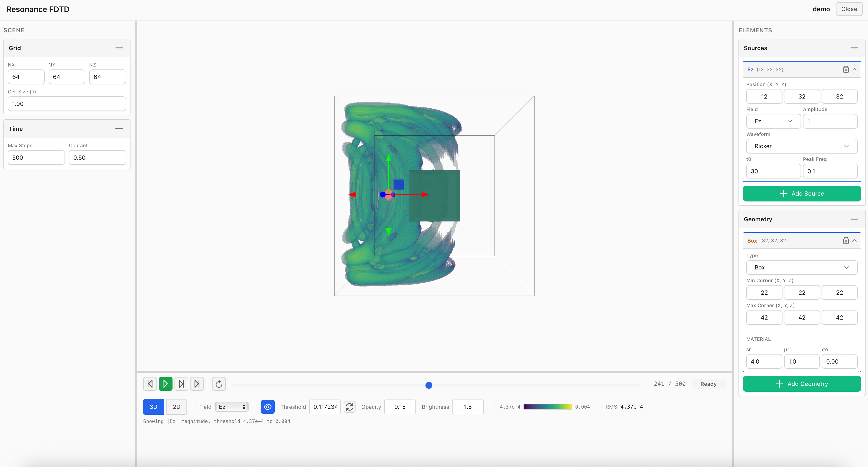Delete the Ez source with trash icon

[x=846, y=69]
